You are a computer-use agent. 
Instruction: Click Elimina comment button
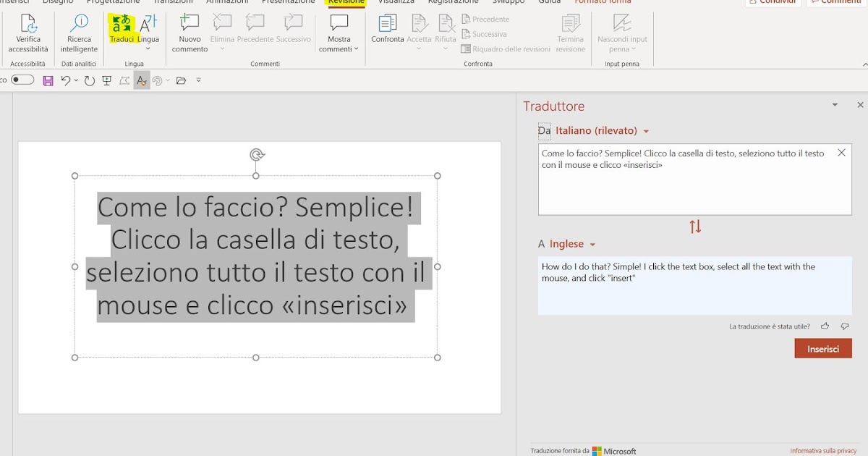[x=222, y=29]
